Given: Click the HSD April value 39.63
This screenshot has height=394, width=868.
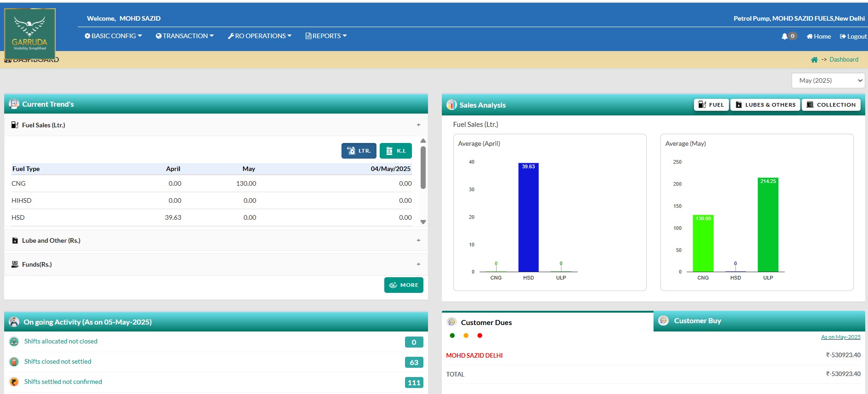Looking at the screenshot, I should [x=173, y=217].
